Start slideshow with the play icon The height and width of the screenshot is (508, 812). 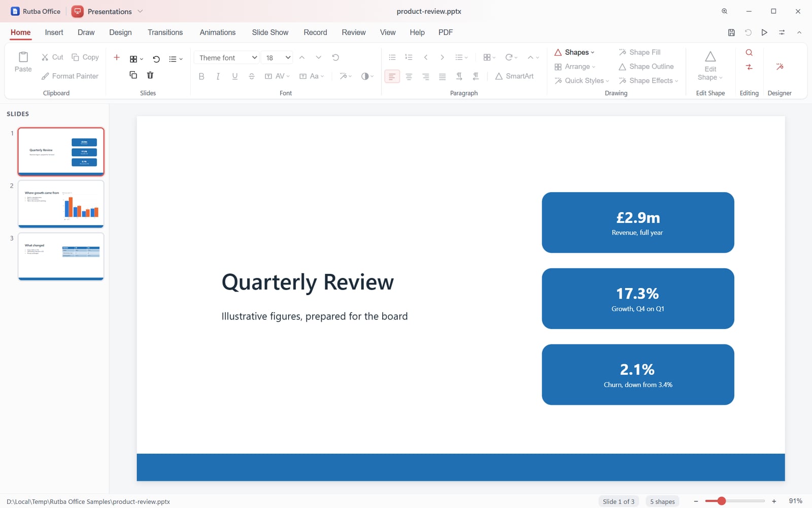tap(764, 33)
